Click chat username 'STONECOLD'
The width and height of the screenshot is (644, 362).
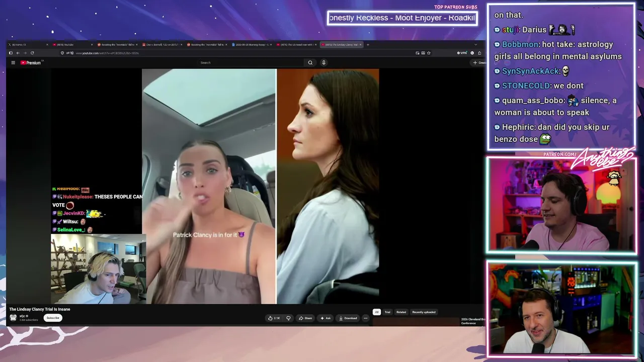[526, 86]
